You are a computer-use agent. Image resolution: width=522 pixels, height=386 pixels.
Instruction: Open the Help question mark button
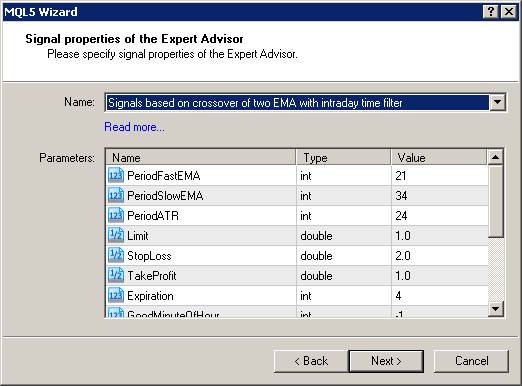(x=491, y=12)
